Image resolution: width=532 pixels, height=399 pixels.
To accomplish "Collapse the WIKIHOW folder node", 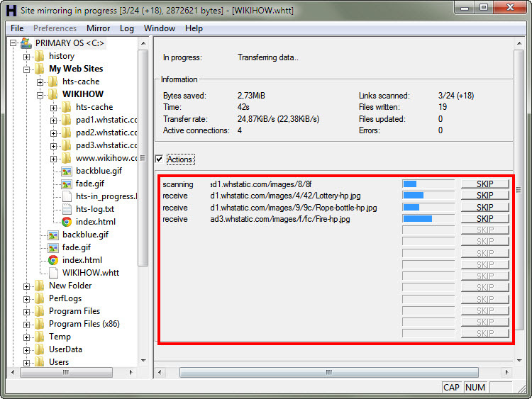I will [40, 95].
